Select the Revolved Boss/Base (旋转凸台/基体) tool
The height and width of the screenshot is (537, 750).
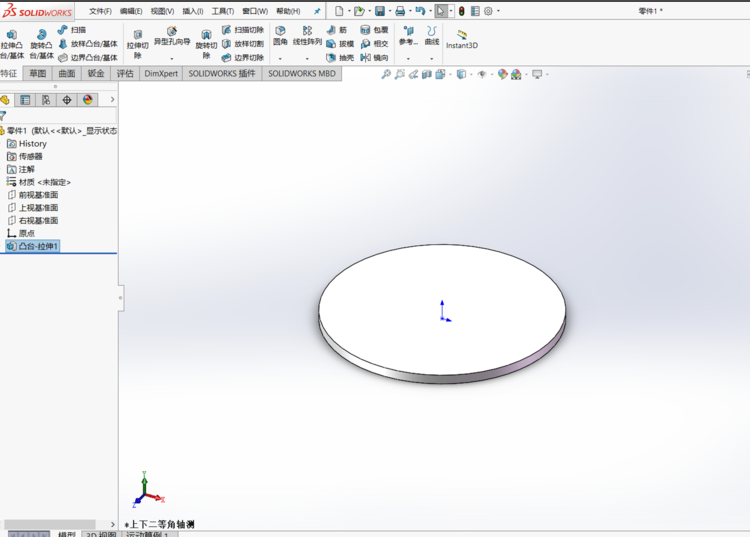click(41, 44)
